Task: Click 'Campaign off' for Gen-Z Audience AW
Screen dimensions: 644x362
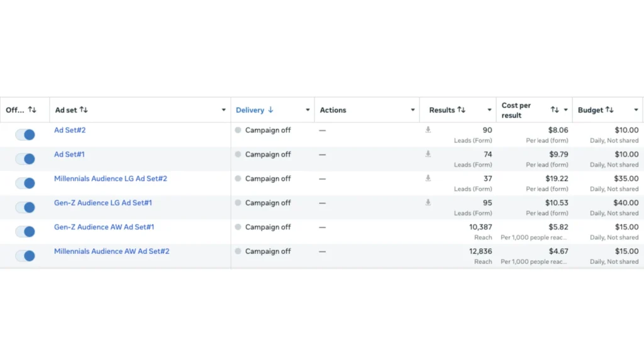Action: pos(268,227)
